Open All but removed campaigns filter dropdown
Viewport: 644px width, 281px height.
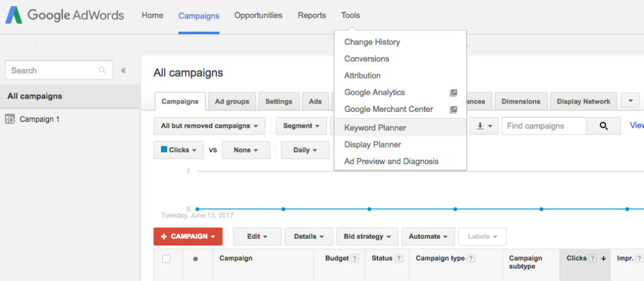tap(209, 126)
